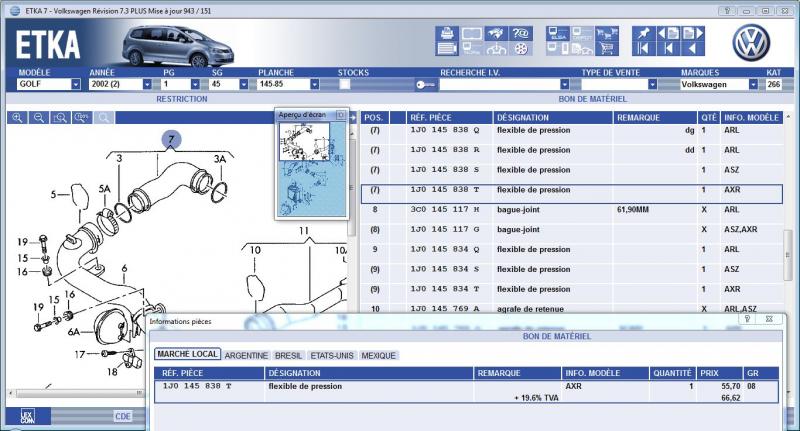The image size is (800, 431).
Task: Click the printer icon in toolbar
Action: pos(447,34)
